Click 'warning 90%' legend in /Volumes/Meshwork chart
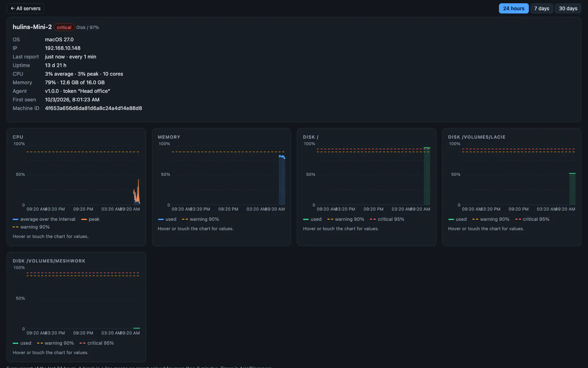588x368 pixels. 56,343
